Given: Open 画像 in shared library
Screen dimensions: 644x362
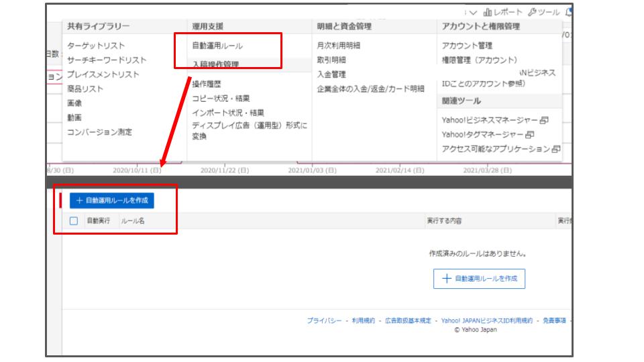Looking at the screenshot, I should (x=74, y=103).
